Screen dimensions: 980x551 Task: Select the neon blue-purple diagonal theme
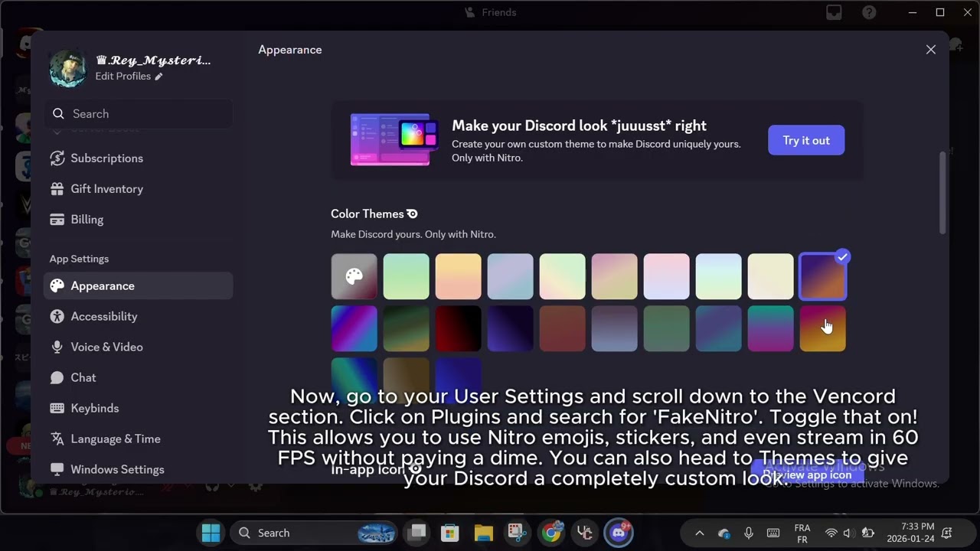click(x=354, y=329)
